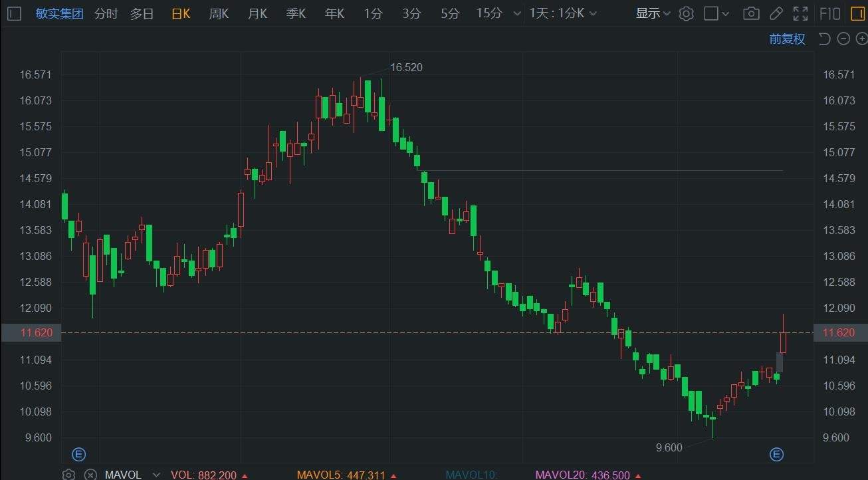Enter fullscreen with the expand arrows icon
Image resolution: width=868 pixels, height=480 pixels.
pos(801,13)
